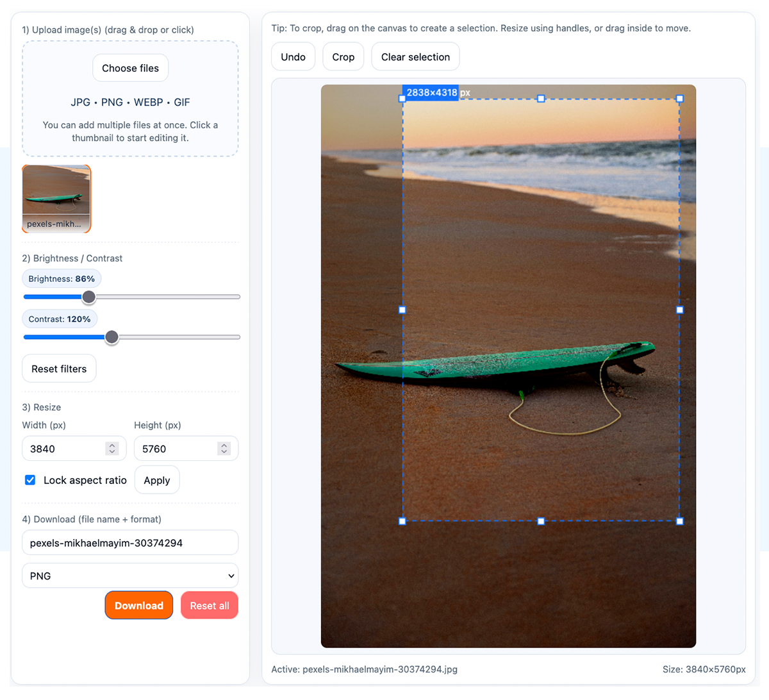Click the Undo button above the canvas
The width and height of the screenshot is (769, 700).
click(x=293, y=56)
